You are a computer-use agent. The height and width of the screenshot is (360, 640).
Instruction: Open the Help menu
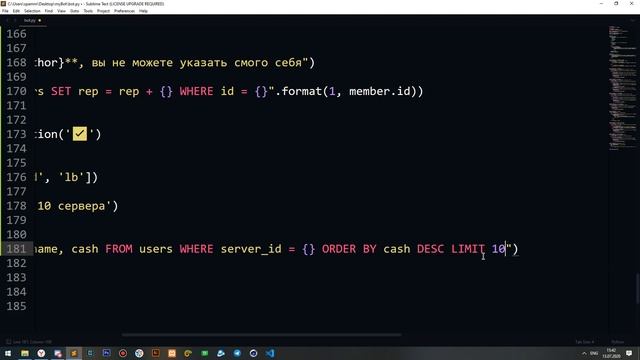pyautogui.click(x=143, y=11)
